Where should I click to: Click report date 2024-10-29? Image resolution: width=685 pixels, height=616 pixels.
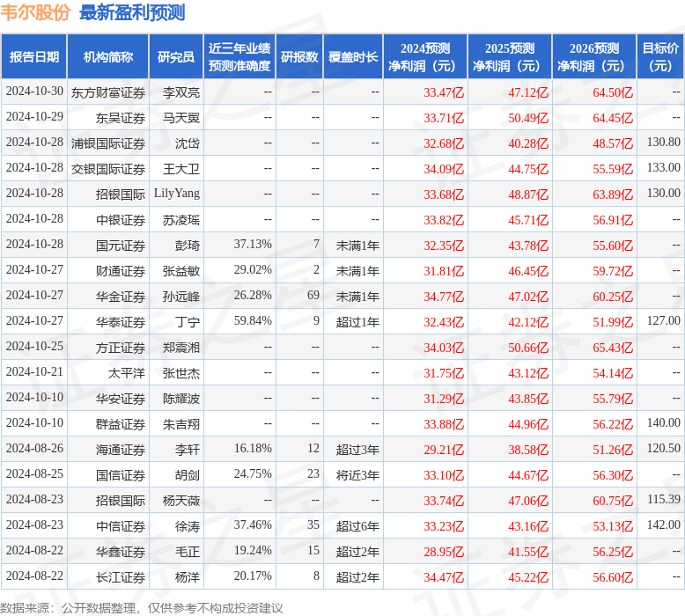coord(34,116)
